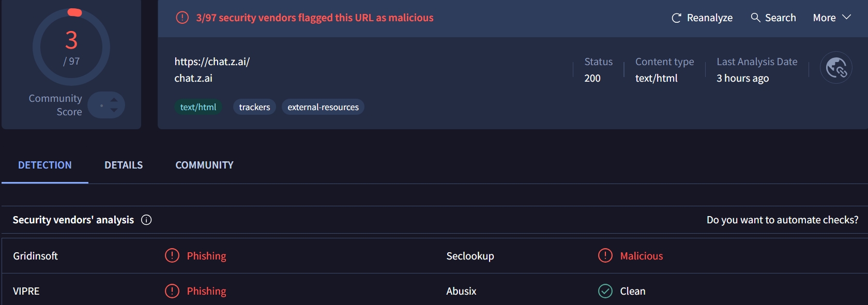This screenshot has width=868, height=305.
Task: Expand the More dropdown menu
Action: tap(831, 18)
